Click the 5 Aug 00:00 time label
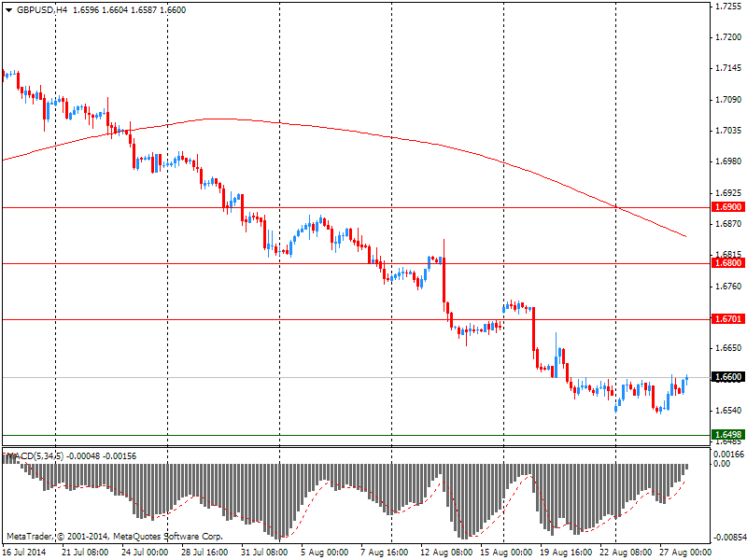Viewport: 747px width, 560px height. coord(324,553)
